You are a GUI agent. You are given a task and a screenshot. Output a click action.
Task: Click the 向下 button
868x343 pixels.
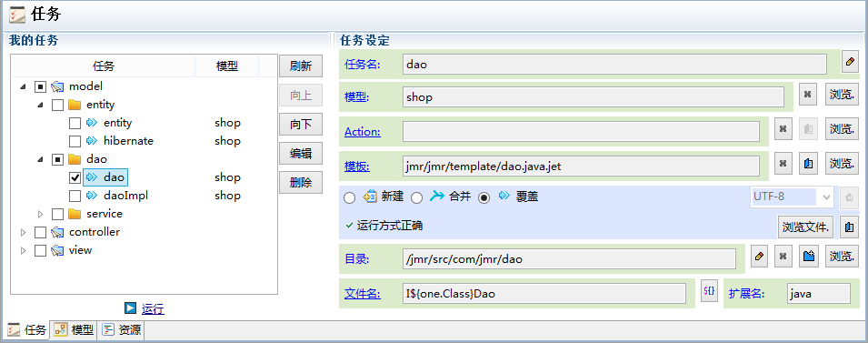coord(301,124)
